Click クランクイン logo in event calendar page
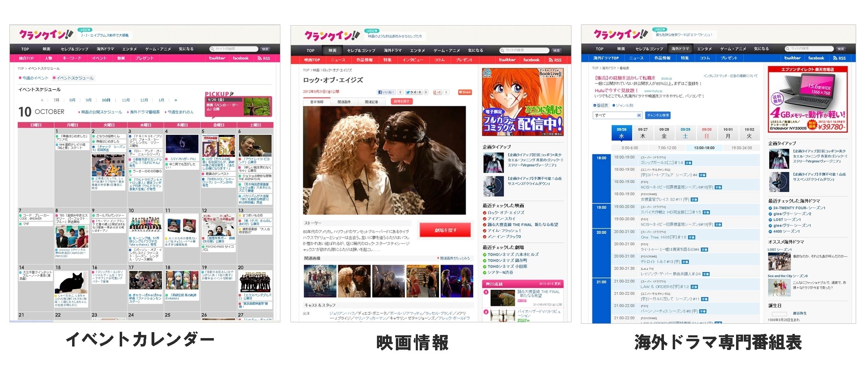868x378 pixels. coord(46,34)
